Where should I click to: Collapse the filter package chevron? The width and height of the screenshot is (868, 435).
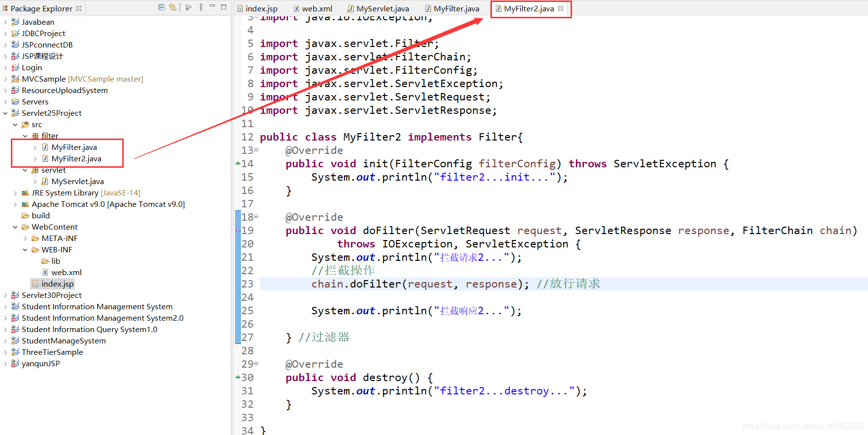point(25,136)
